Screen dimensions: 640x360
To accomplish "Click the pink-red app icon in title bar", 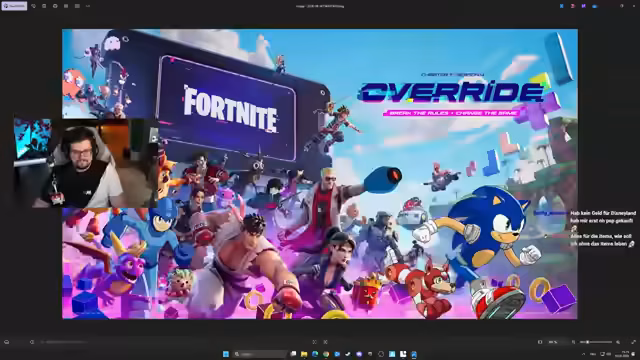I will coord(573,6).
